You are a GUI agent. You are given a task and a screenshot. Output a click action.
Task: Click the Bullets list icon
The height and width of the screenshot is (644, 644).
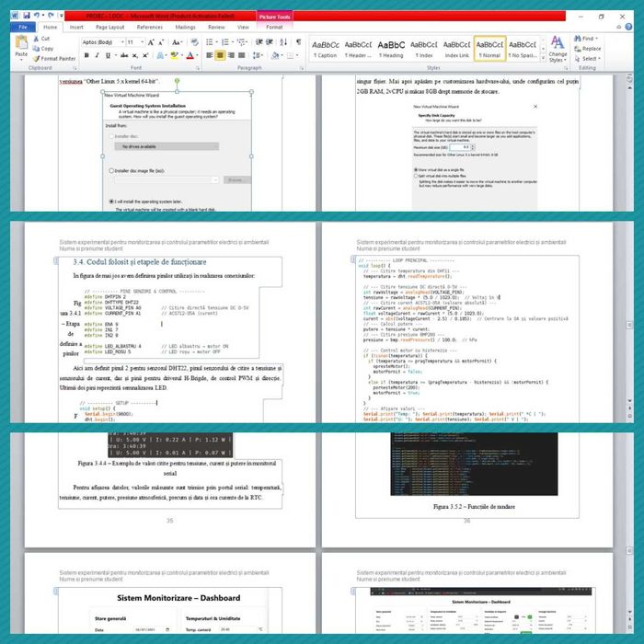coord(210,42)
